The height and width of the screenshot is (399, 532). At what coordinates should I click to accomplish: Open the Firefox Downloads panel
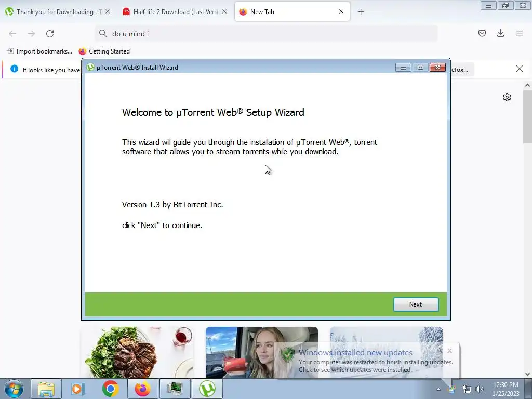pyautogui.click(x=500, y=33)
